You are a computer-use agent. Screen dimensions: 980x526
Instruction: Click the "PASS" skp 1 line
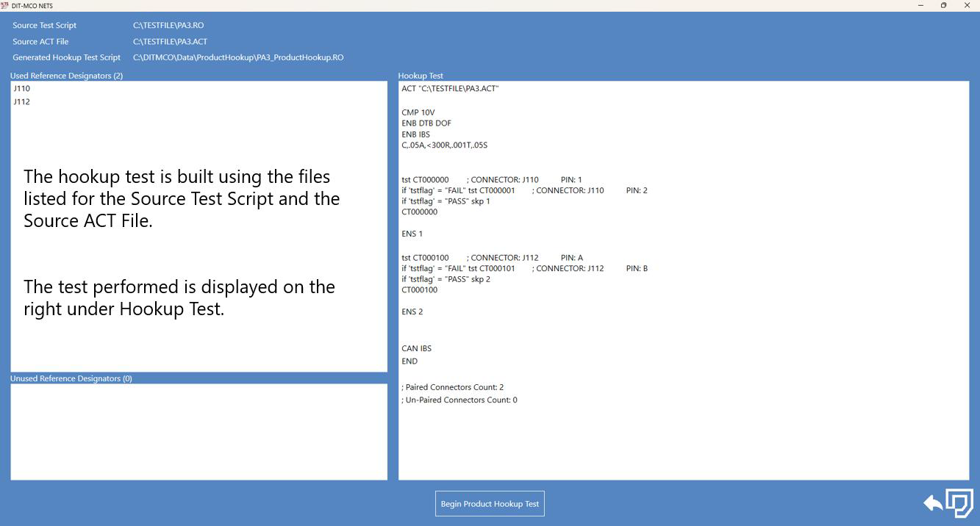tap(446, 201)
